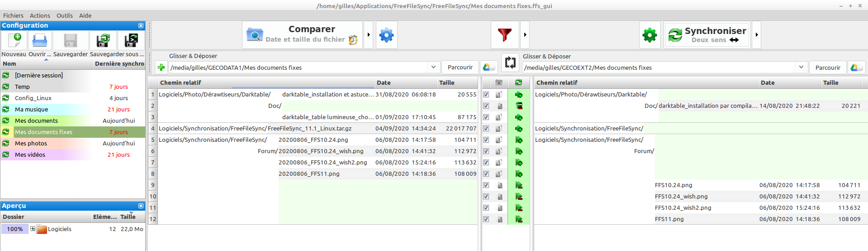This screenshot has height=251, width=868.
Task: Open cloud storage for left folder
Action: 489,67
